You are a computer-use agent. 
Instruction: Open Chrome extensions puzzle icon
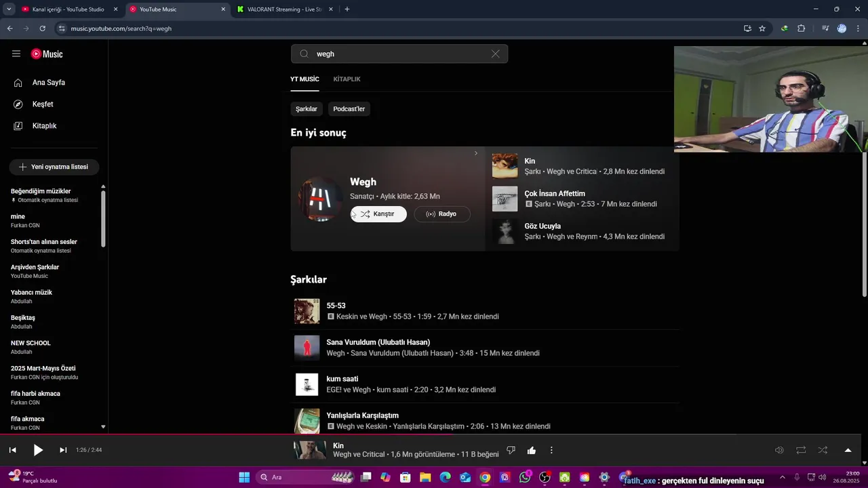click(x=802, y=28)
